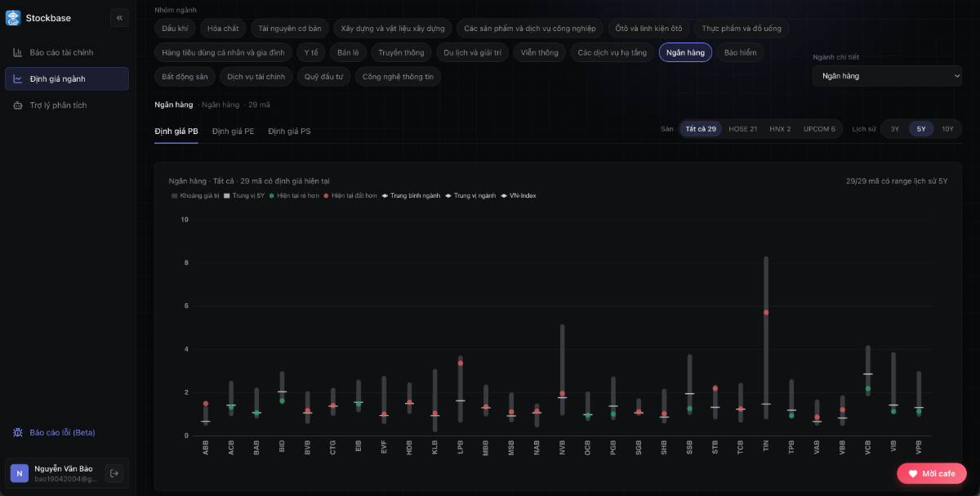This screenshot has height=496, width=980.
Task: Click the user avatar N
Action: pyautogui.click(x=19, y=472)
